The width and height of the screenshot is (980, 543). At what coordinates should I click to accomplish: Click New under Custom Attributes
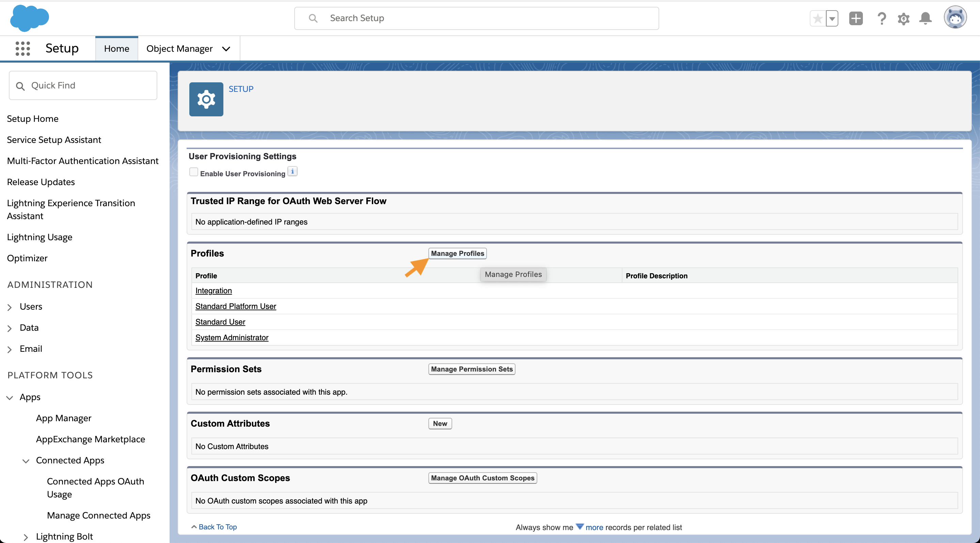440,423
